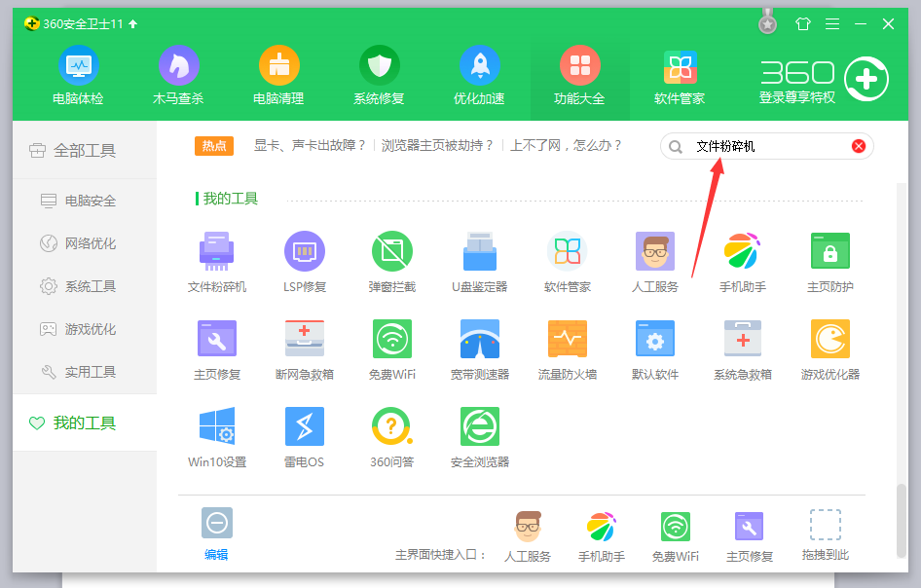921x588 pixels.
Task: Open the main menu hamburger icon
Action: click(x=832, y=24)
